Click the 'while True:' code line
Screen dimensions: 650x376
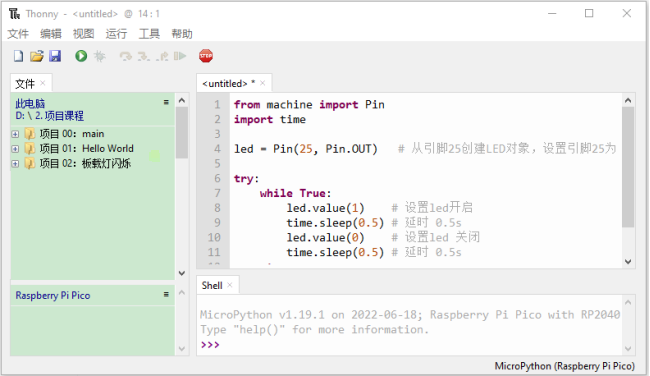(x=296, y=193)
